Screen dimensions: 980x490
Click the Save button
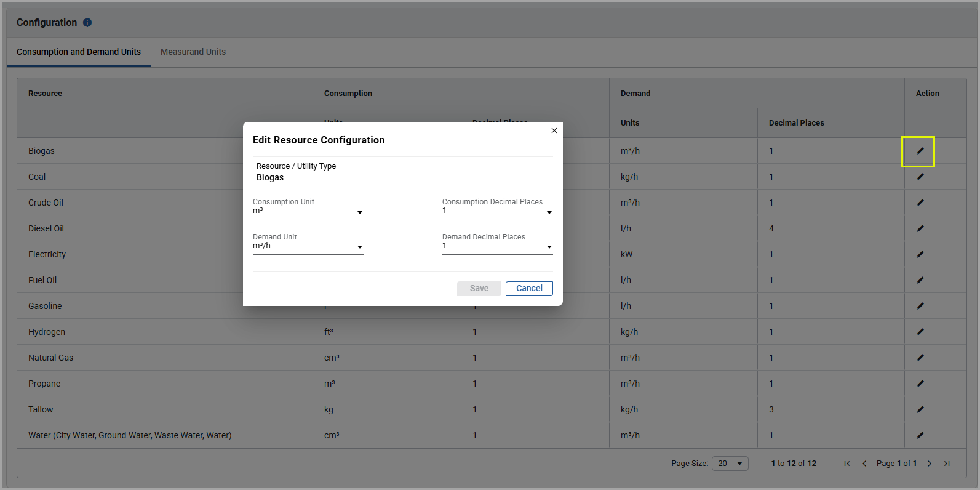(479, 289)
